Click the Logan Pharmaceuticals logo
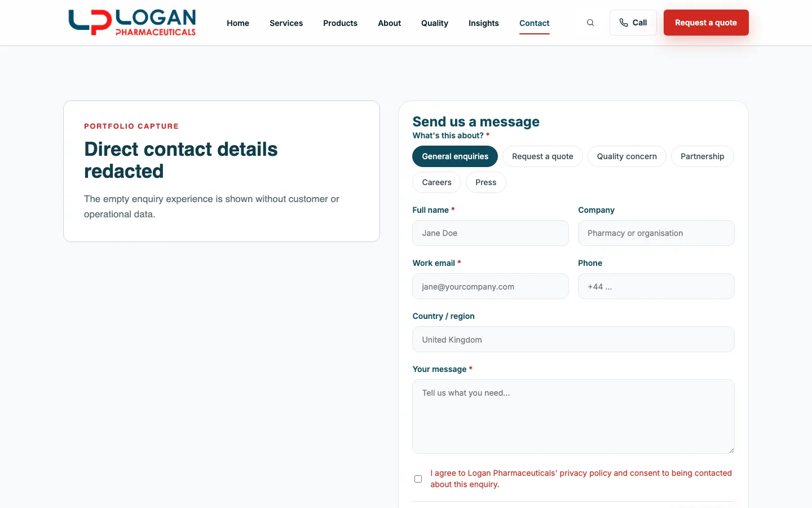 coord(132,23)
